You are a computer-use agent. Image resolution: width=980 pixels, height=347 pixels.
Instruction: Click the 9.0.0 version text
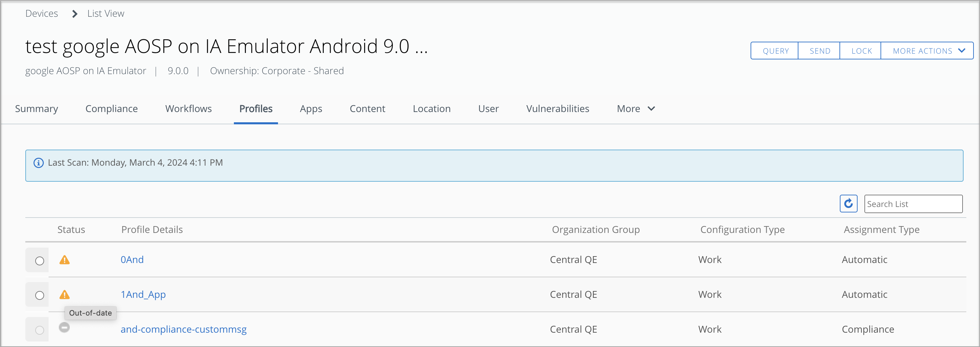coord(178,71)
